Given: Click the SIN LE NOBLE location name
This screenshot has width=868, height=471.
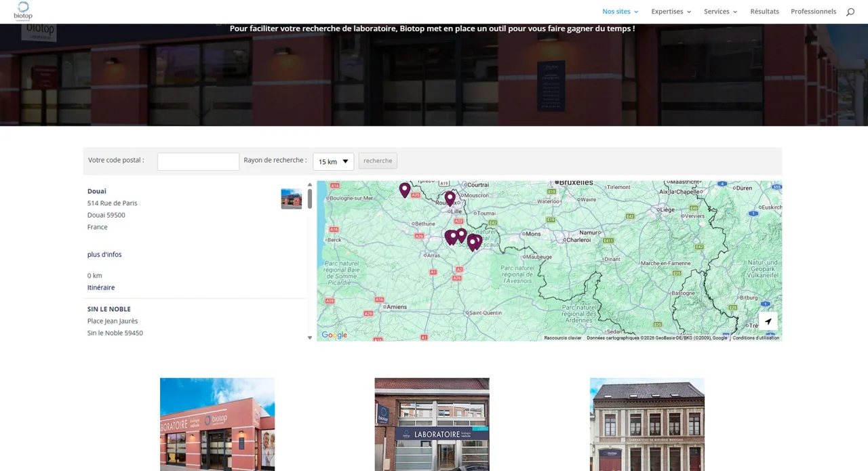Looking at the screenshot, I should point(109,309).
